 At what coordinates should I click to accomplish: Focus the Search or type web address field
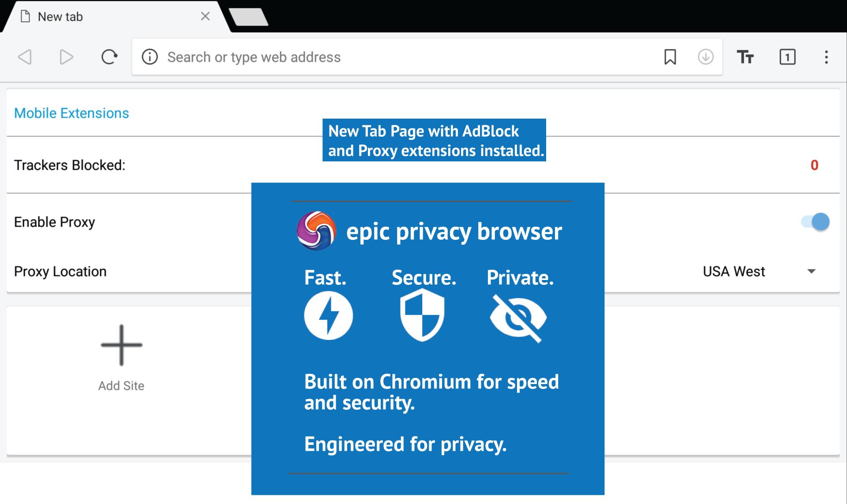coord(410,57)
